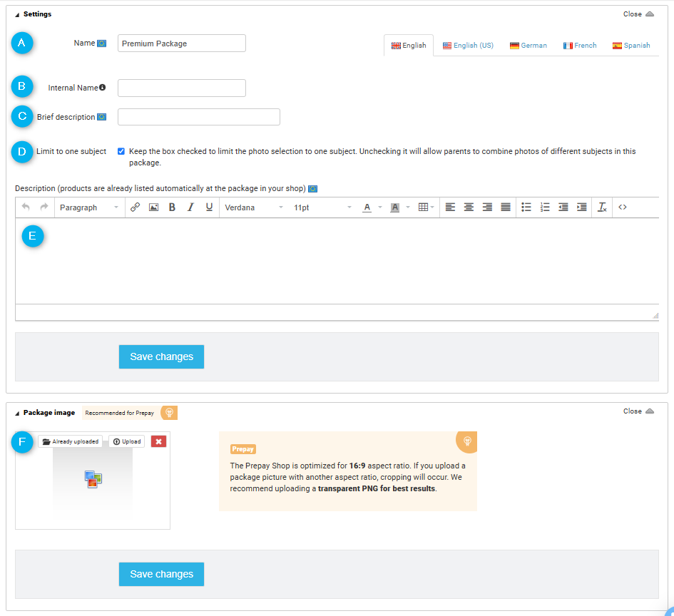
Task: Open source code view icon
Action: click(x=623, y=207)
